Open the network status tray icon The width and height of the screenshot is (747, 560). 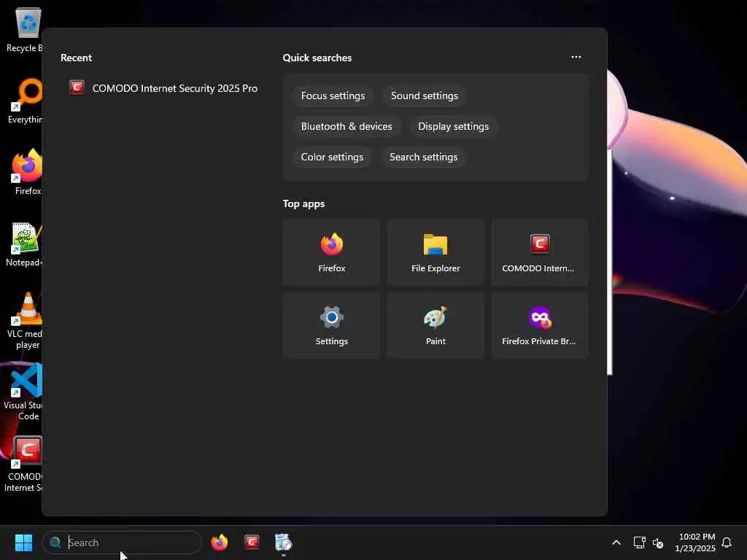coord(639,542)
